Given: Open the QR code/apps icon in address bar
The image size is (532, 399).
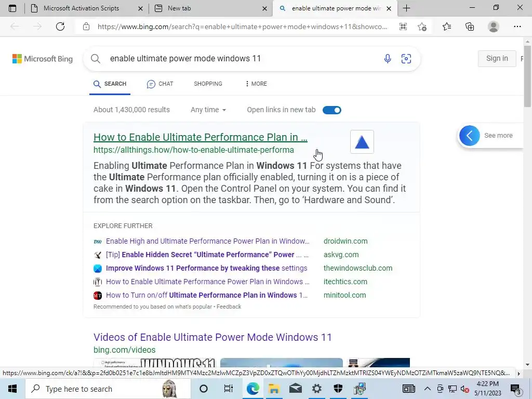Looking at the screenshot, I should pos(403,26).
